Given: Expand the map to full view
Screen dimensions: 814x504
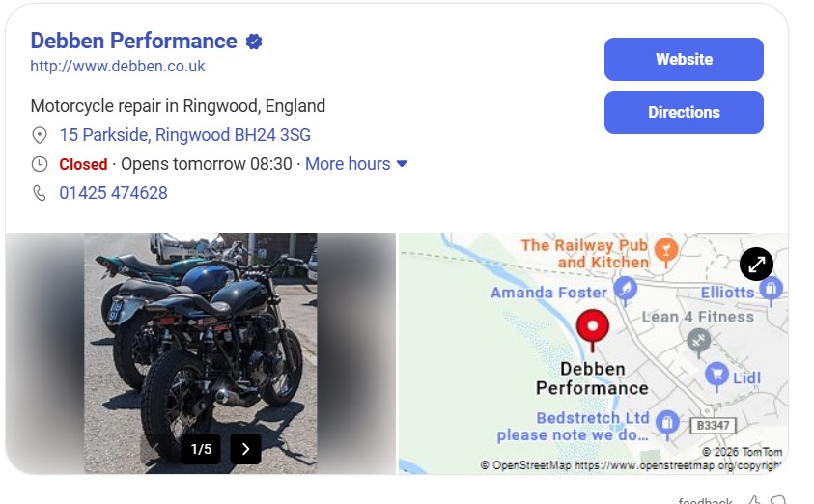Looking at the screenshot, I should [x=756, y=264].
